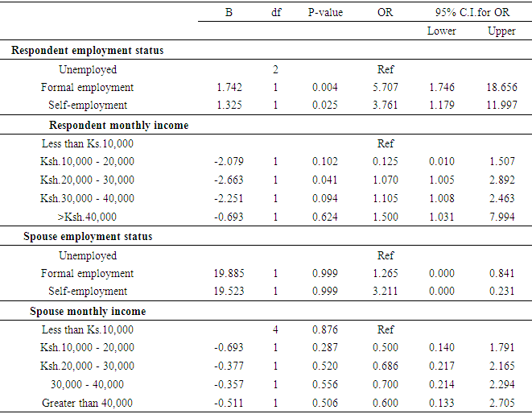Select the Greater than 40,000 row label
Image resolution: width=532 pixels, height=414 pixels.
[87, 404]
